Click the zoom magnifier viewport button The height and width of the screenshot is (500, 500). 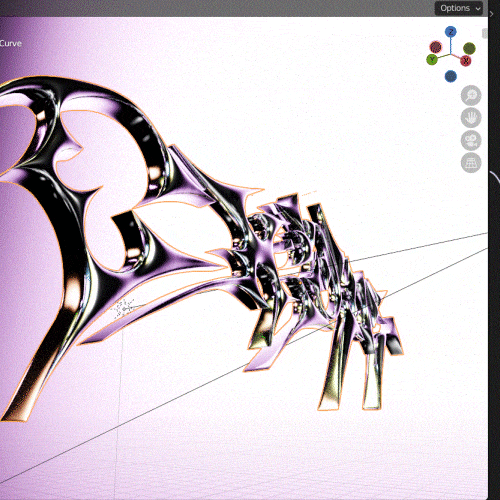(471, 95)
